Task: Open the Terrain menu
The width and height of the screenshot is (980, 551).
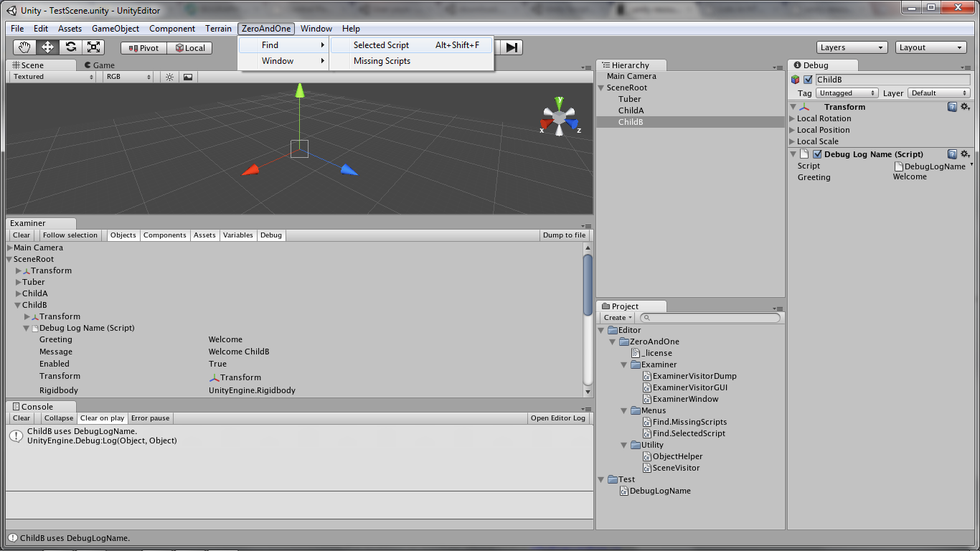Action: (218, 29)
